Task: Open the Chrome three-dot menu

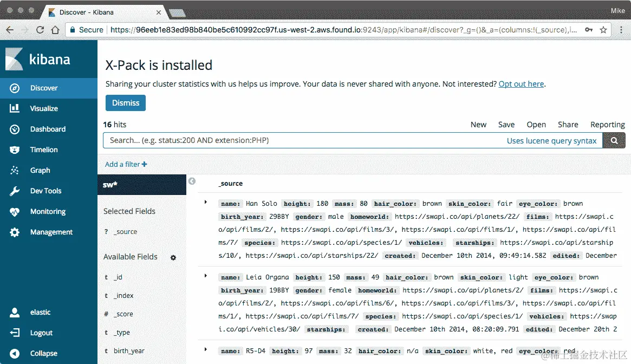Action: click(621, 30)
